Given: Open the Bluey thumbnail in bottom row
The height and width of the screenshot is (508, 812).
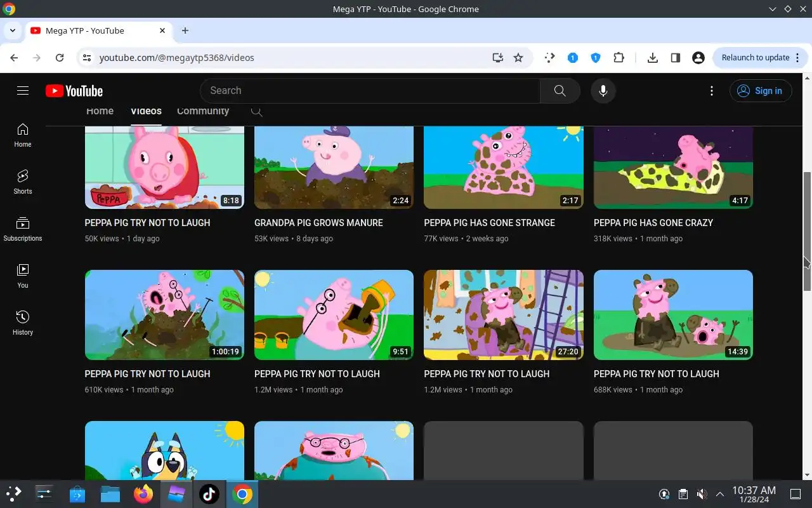Looking at the screenshot, I should point(164,450).
